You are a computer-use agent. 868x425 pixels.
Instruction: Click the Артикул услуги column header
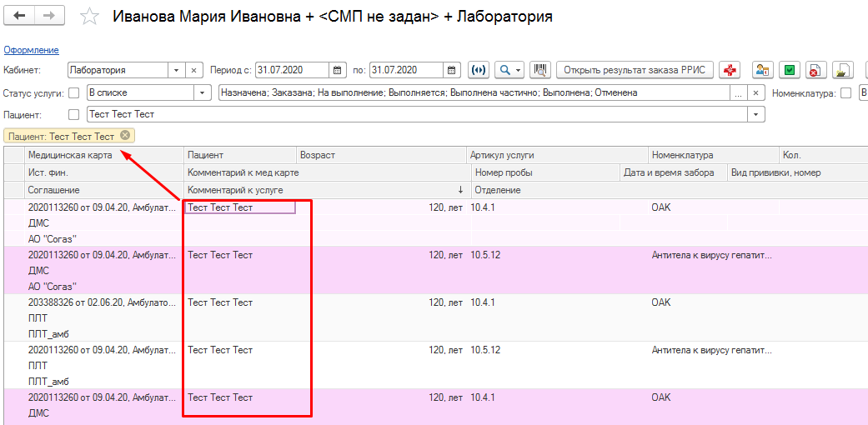(502, 155)
